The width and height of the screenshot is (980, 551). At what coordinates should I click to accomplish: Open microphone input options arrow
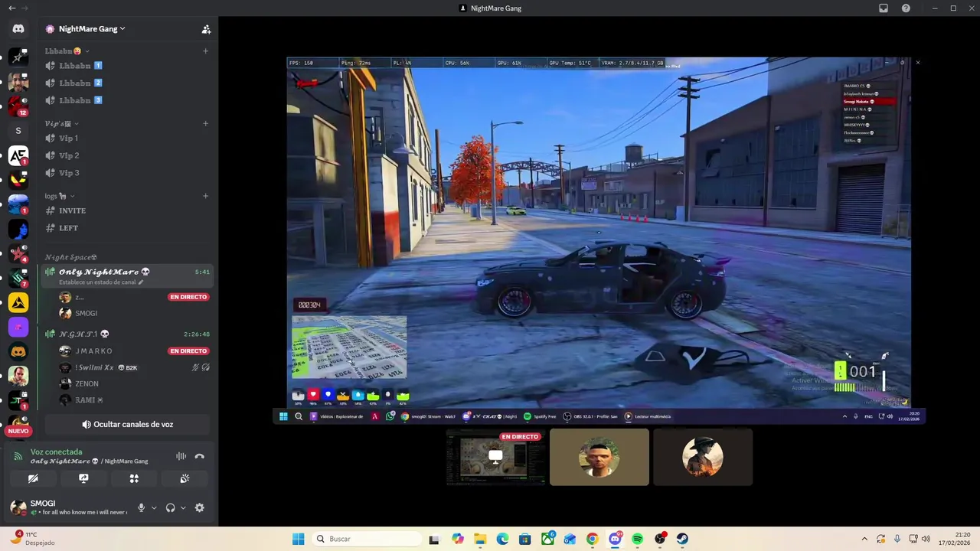tap(154, 508)
